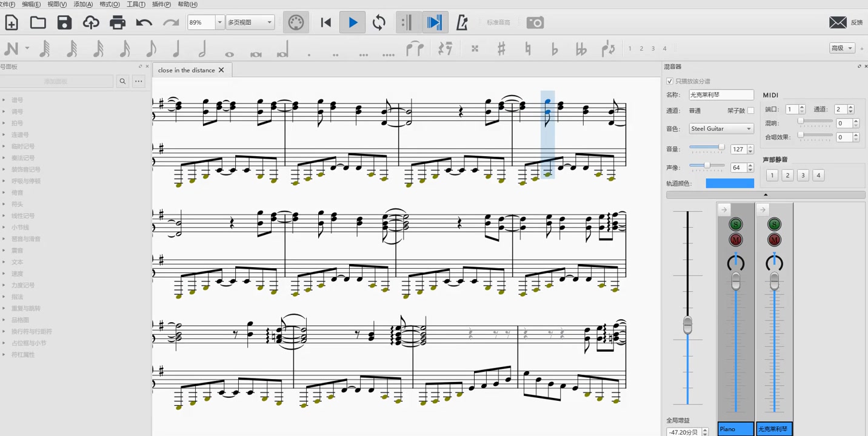Open a score via the folder icon

tap(38, 23)
